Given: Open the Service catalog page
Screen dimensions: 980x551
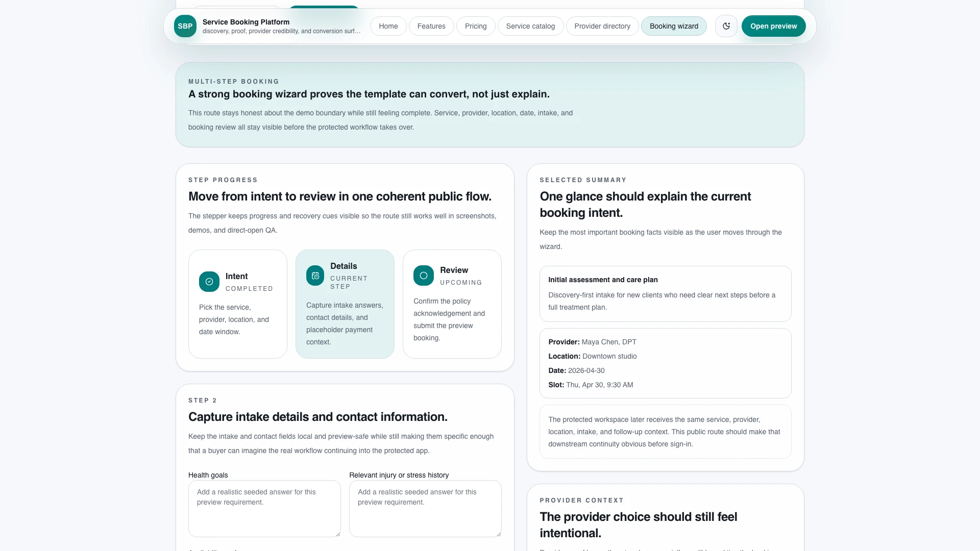Looking at the screenshot, I should tap(530, 26).
